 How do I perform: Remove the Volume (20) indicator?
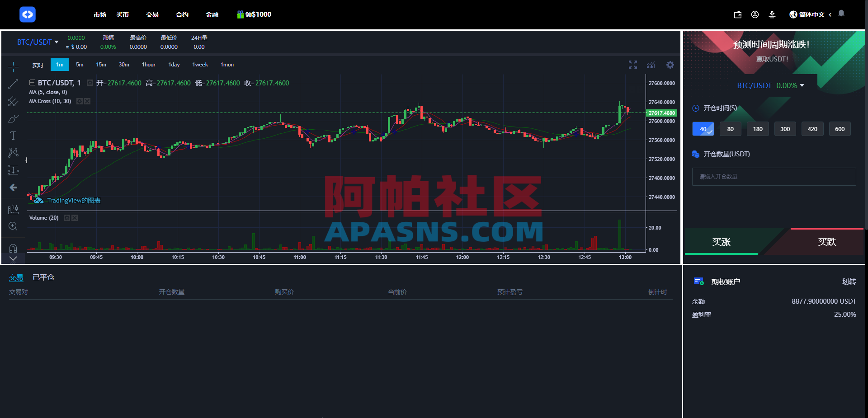click(75, 217)
